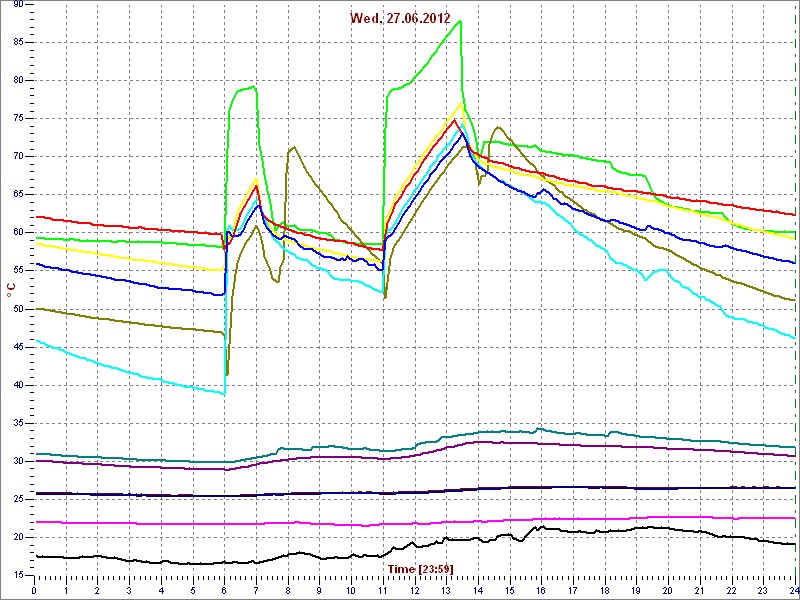Select hour 17 on the time axis
The image size is (800, 600).
pyautogui.click(x=573, y=589)
